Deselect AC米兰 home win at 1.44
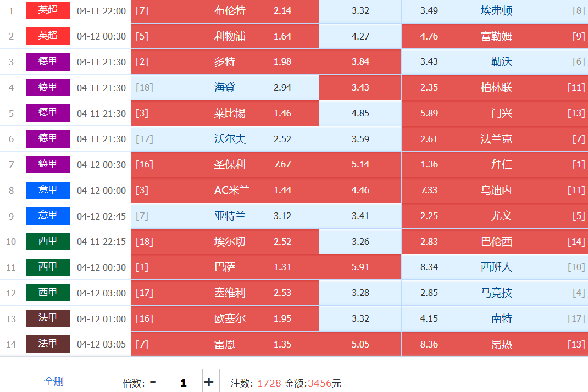The height and width of the screenshot is (392, 588). pyautogui.click(x=225, y=191)
